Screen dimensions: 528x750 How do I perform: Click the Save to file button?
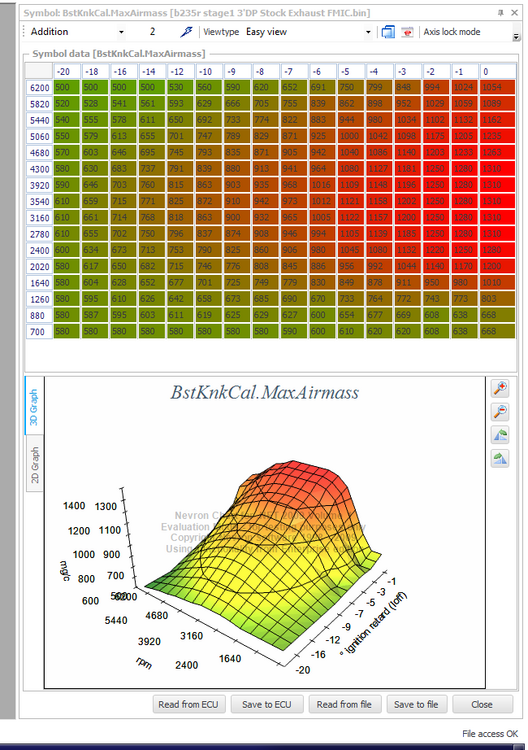coord(416,704)
